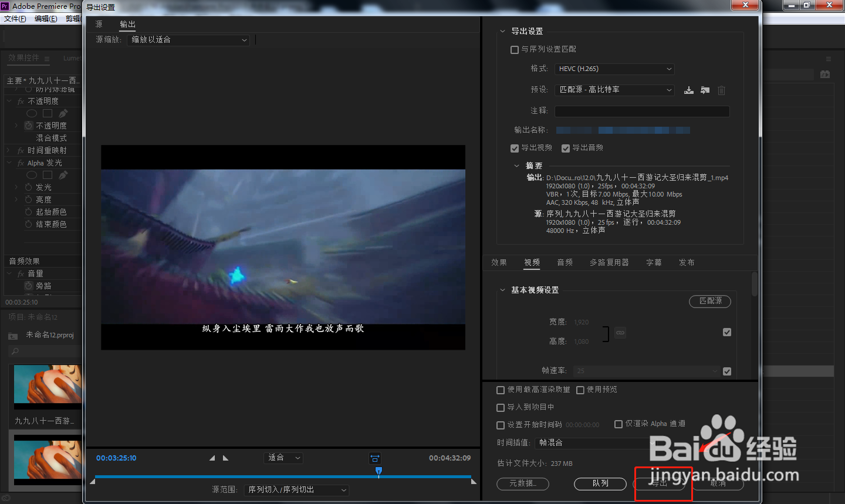Click pen mask tool under Alpha 发光
The image size is (845, 504).
[63, 175]
